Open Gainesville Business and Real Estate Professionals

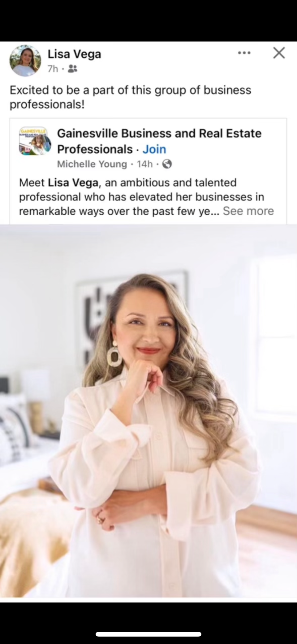coord(159,141)
